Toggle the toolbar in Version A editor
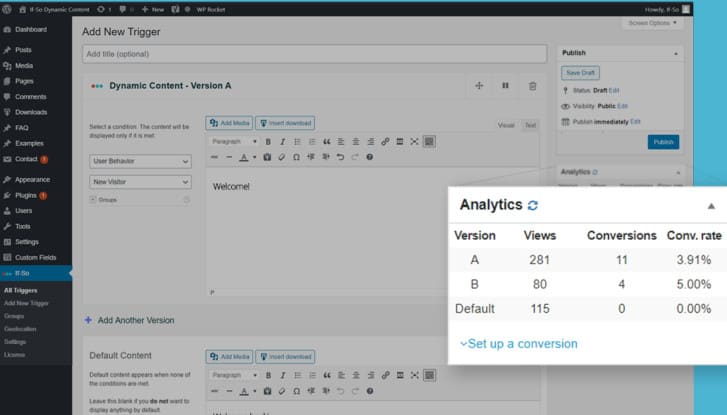727x415 pixels. 429,142
